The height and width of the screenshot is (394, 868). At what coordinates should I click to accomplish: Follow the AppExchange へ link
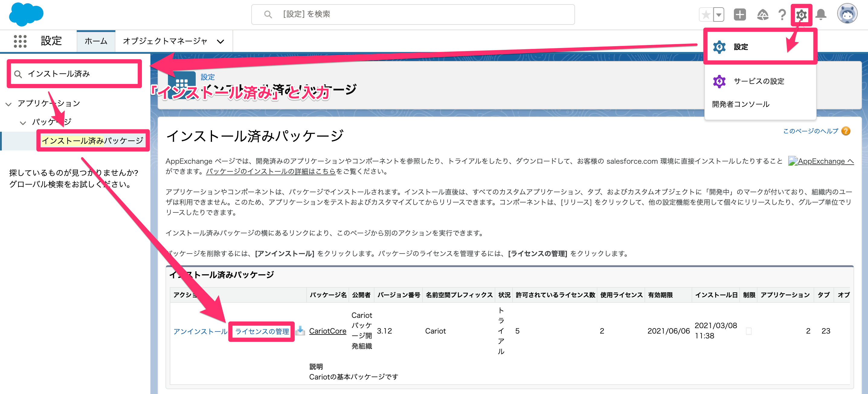tap(821, 161)
